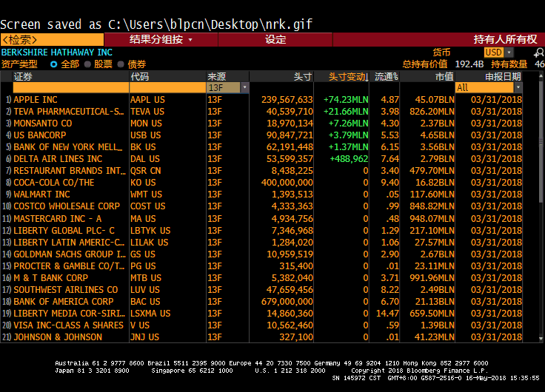
Task: Click the scrollbar down arrow
Action: pos(541,339)
